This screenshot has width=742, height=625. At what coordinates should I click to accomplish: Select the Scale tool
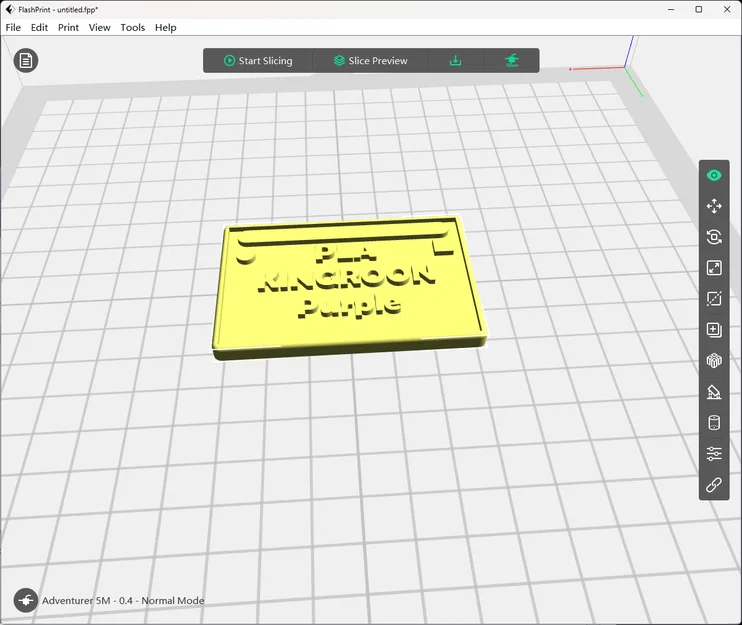714,268
